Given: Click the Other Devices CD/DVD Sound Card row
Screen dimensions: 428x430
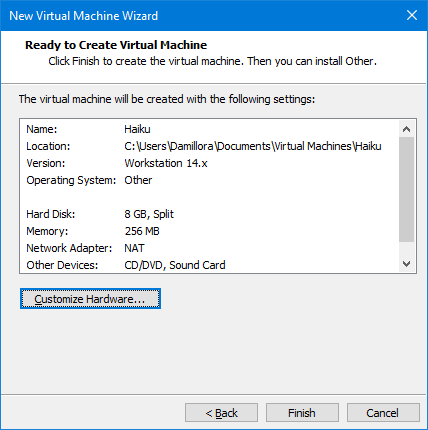Looking at the screenshot, I should [x=209, y=265].
